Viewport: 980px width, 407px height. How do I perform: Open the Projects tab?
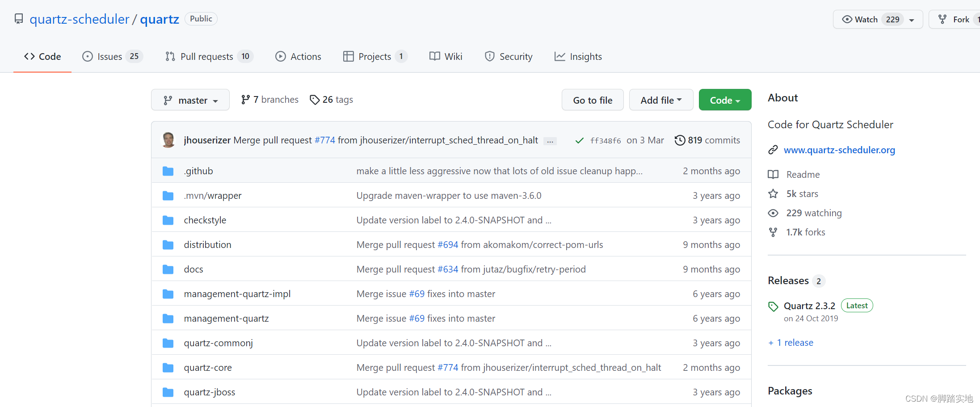tap(375, 57)
